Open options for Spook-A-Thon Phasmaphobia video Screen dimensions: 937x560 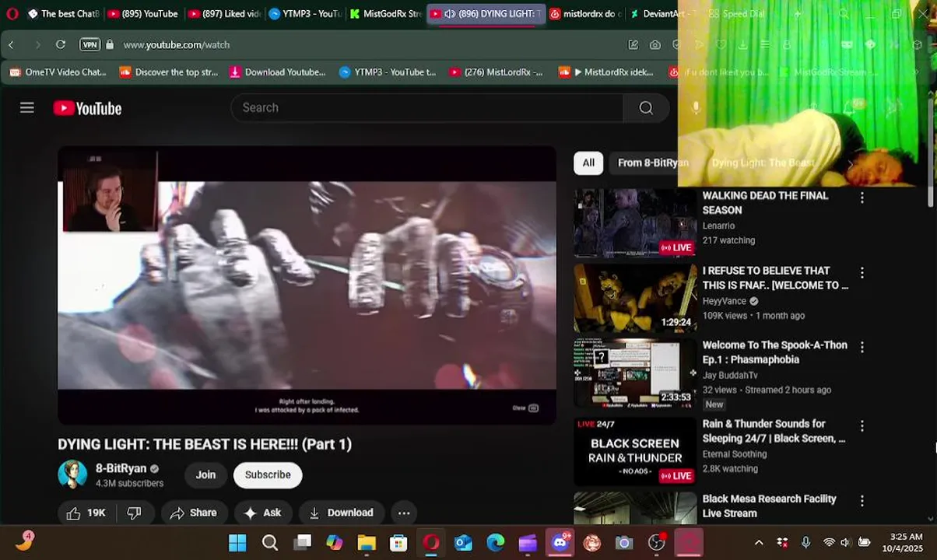pos(862,348)
